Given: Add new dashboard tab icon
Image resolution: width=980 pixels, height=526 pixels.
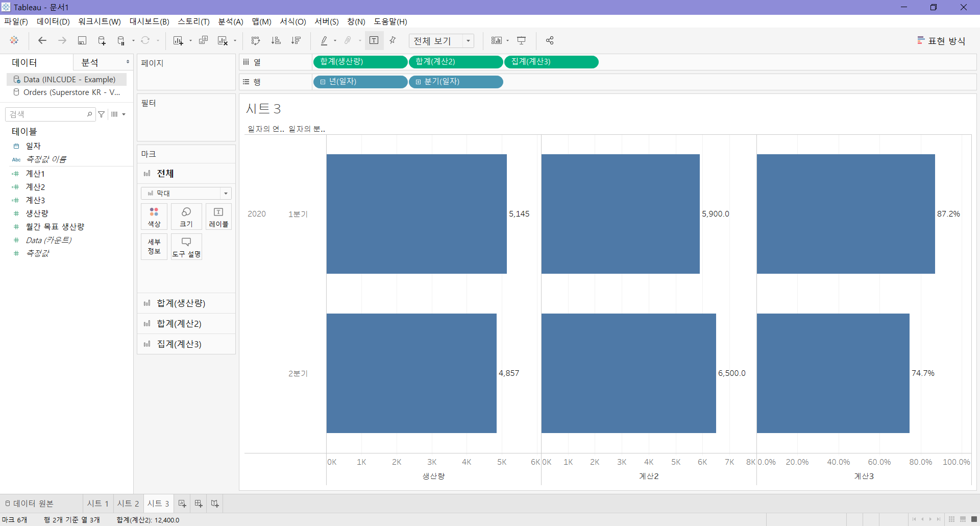Looking at the screenshot, I should click(199, 504).
